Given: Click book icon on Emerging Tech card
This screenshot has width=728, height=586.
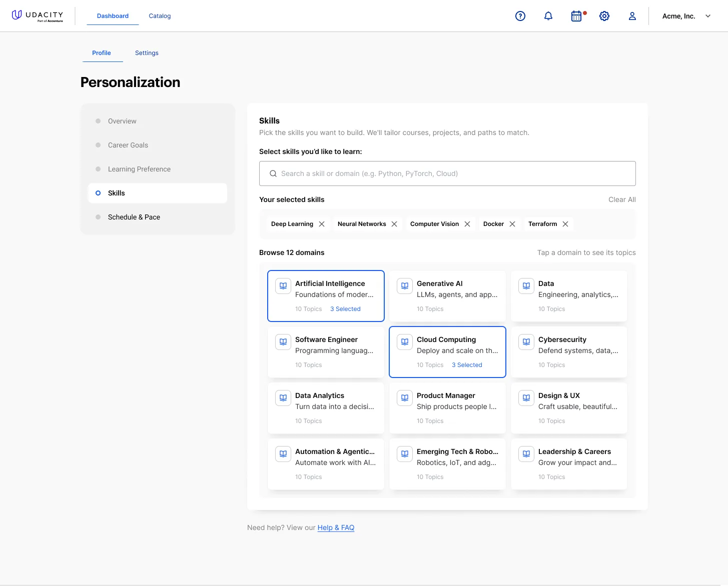Looking at the screenshot, I should click(405, 454).
